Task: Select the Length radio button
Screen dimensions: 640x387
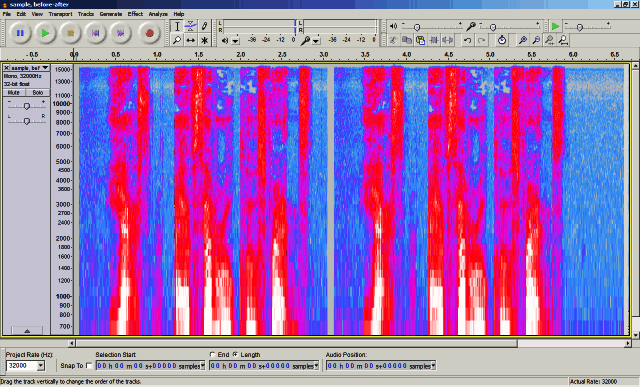Action: coord(236,354)
